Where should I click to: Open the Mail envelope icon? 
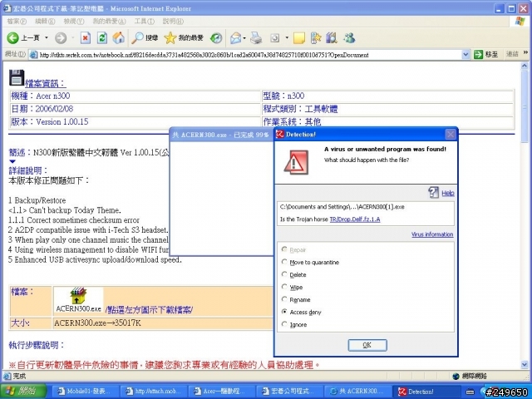[235, 37]
